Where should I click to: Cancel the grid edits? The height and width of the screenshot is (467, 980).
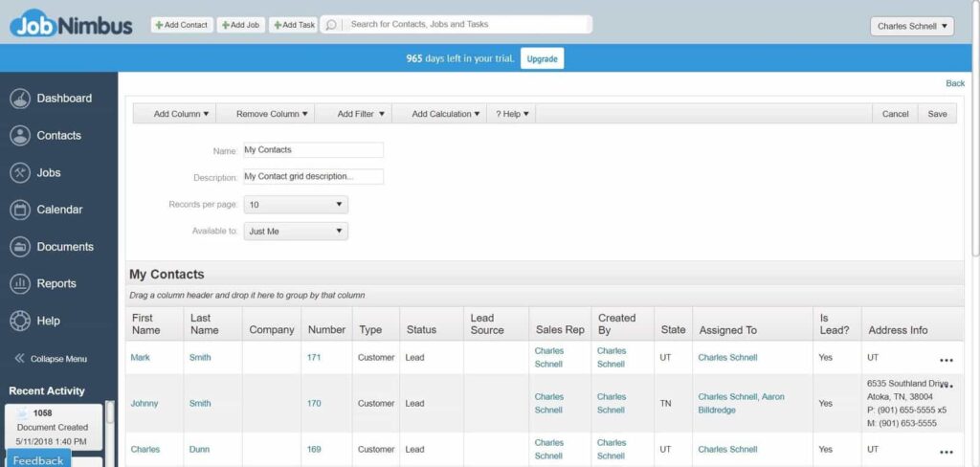pos(895,114)
